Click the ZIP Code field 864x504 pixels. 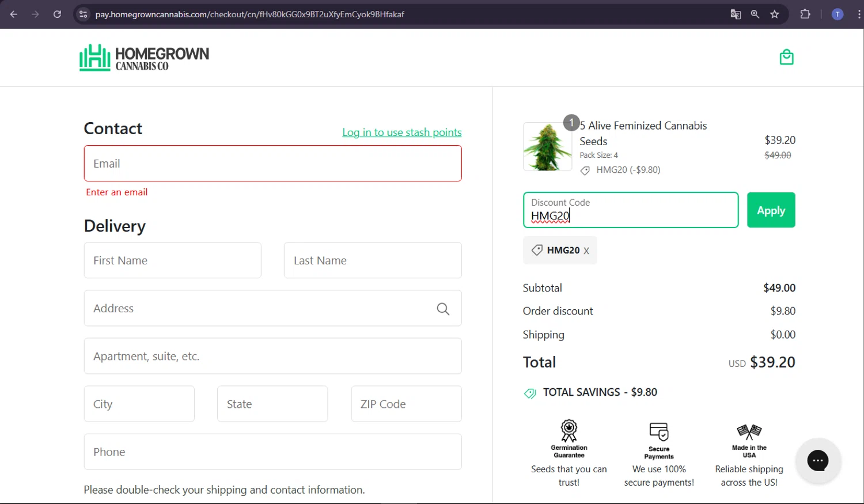(406, 404)
